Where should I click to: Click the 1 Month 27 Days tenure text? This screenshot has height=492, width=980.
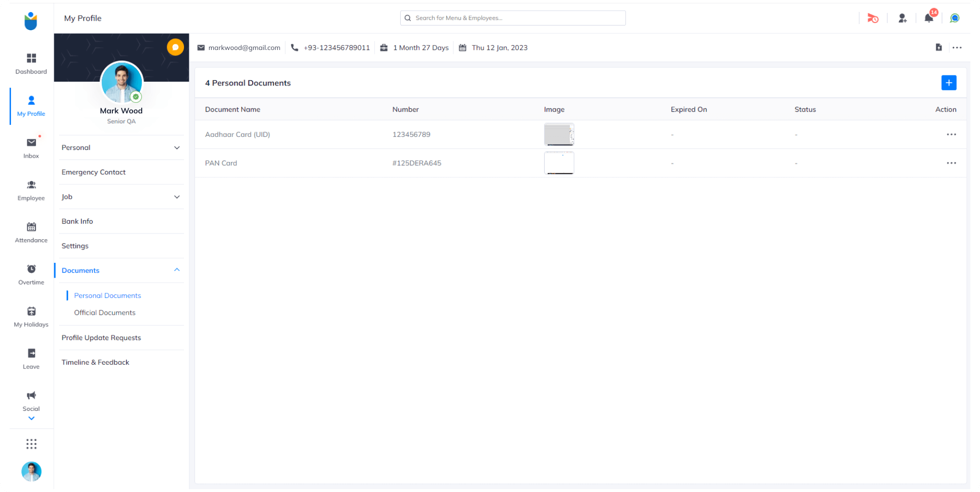421,48
